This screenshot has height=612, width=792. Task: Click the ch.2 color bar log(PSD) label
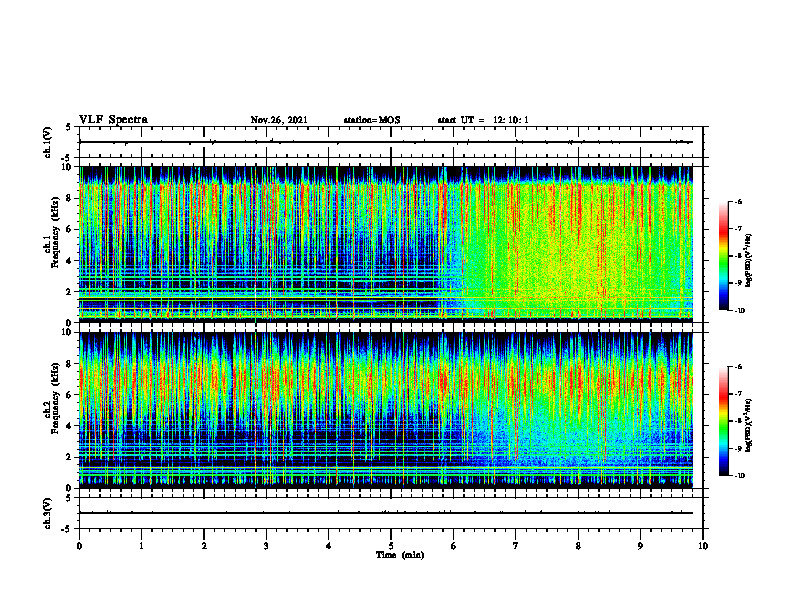click(x=749, y=425)
